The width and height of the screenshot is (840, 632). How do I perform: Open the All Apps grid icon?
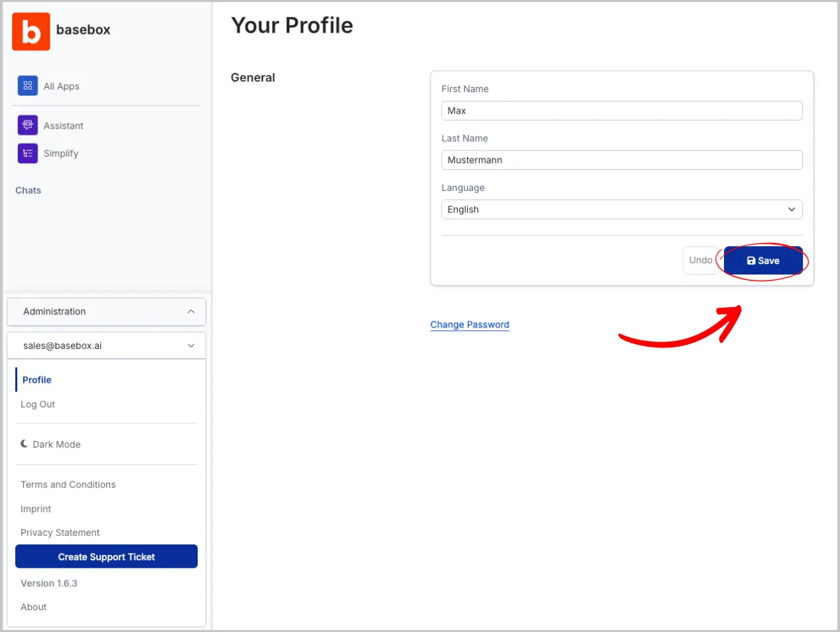point(28,86)
